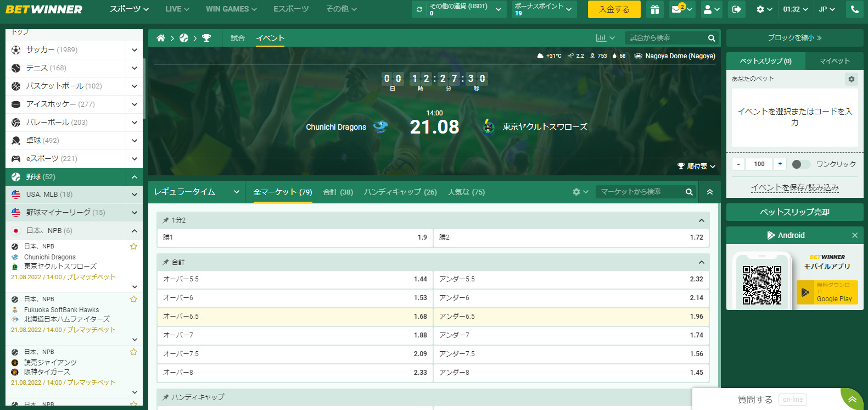This screenshot has width=868, height=410.
Task: Close the Android app banner
Action: 855,235
